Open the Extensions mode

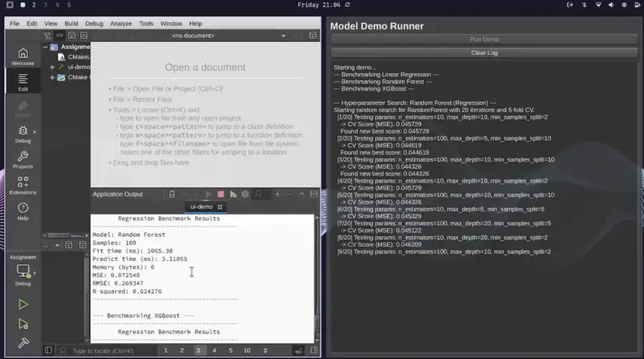click(x=23, y=186)
